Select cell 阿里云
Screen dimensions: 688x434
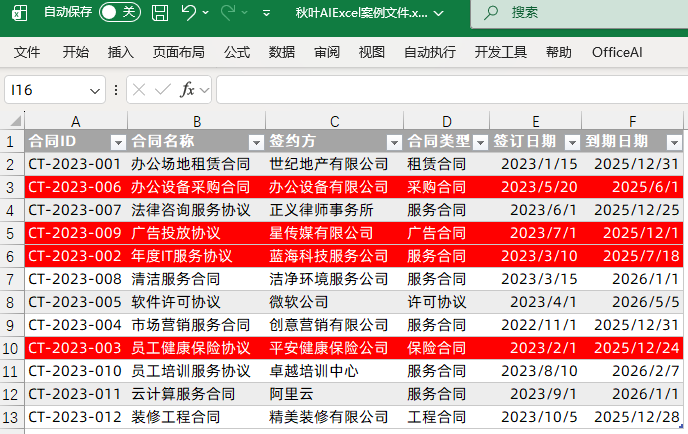tap(334, 394)
